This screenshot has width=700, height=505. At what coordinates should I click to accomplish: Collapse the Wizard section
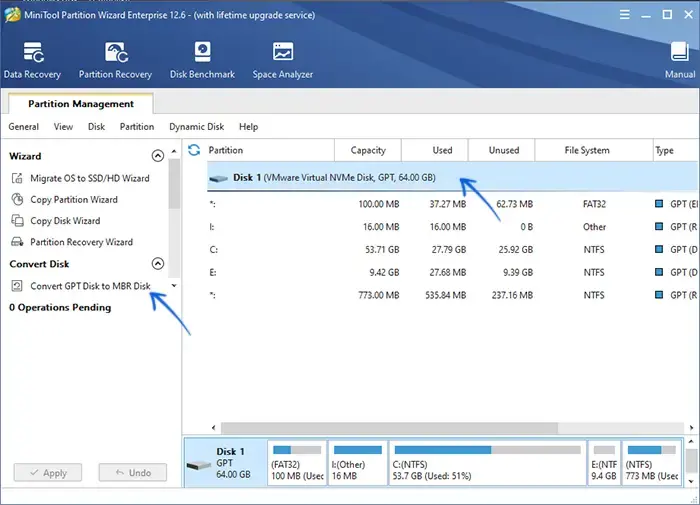[x=157, y=156]
